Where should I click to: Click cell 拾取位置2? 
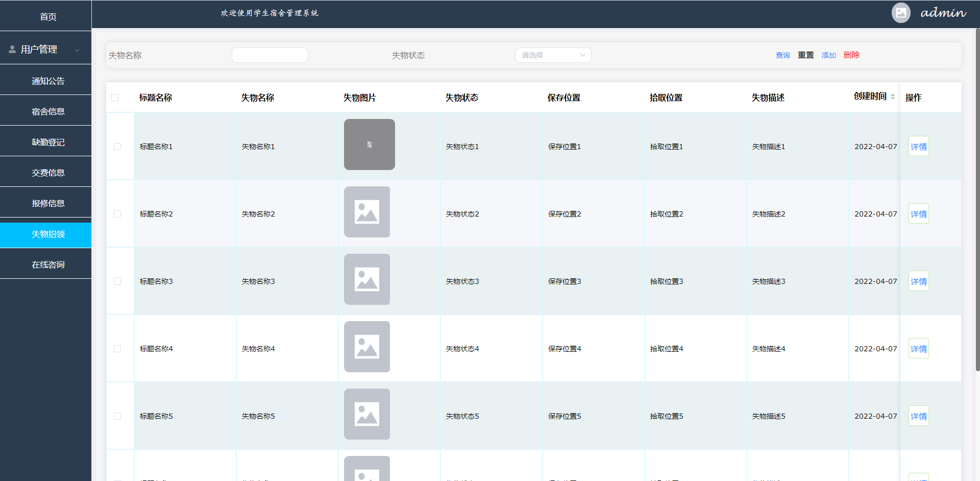click(x=667, y=214)
